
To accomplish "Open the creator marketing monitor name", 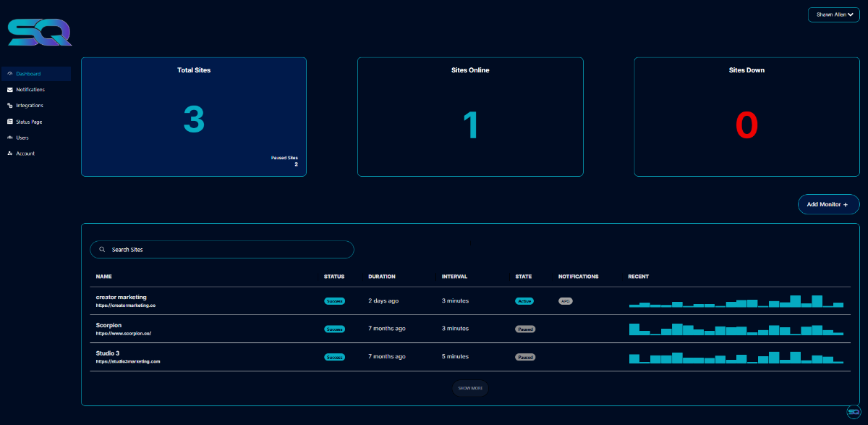I will 122,297.
